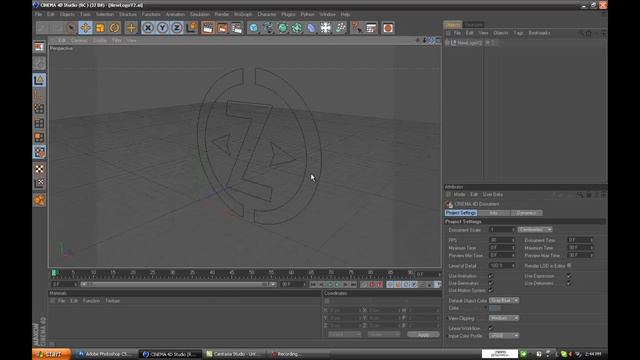The width and height of the screenshot is (640, 360).
Task: Open the coordinate system cube icon
Action: click(x=191, y=28)
